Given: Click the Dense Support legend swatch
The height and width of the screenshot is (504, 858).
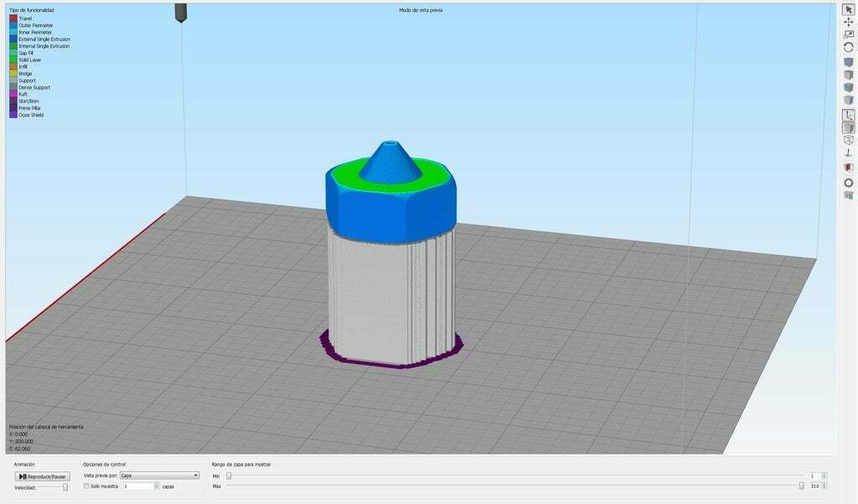Looking at the screenshot, I should pos(13,87).
